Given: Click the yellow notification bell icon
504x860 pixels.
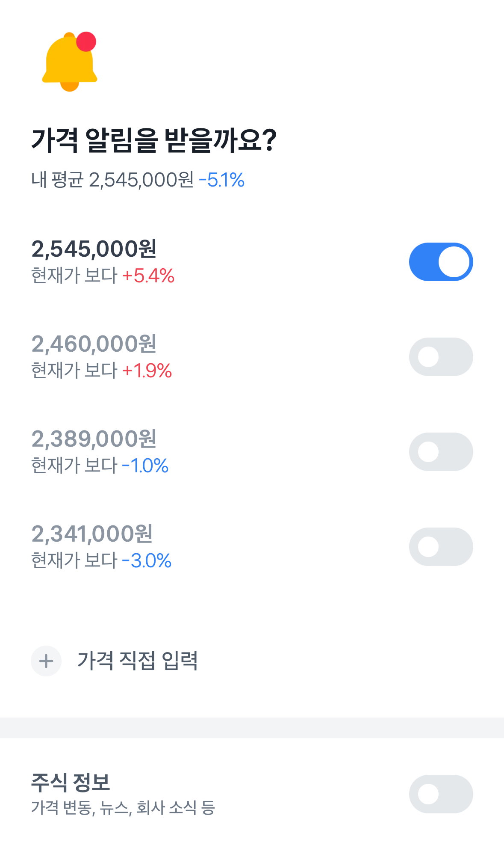Looking at the screenshot, I should (69, 62).
